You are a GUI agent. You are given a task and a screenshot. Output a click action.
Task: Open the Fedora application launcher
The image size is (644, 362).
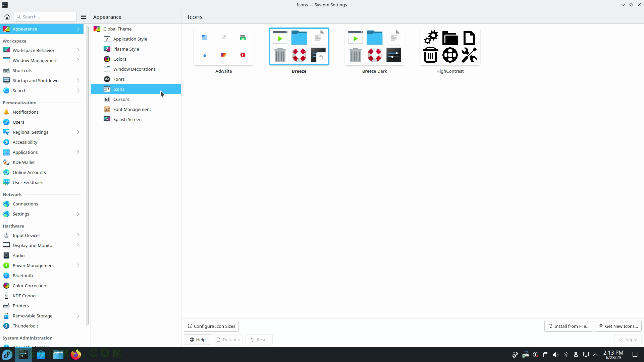coord(7,355)
